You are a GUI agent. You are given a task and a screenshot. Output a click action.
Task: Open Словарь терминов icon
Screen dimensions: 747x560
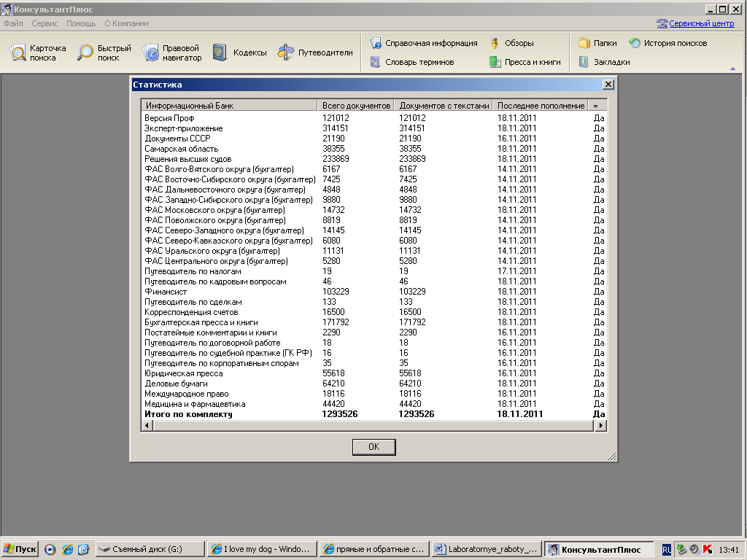(376, 62)
